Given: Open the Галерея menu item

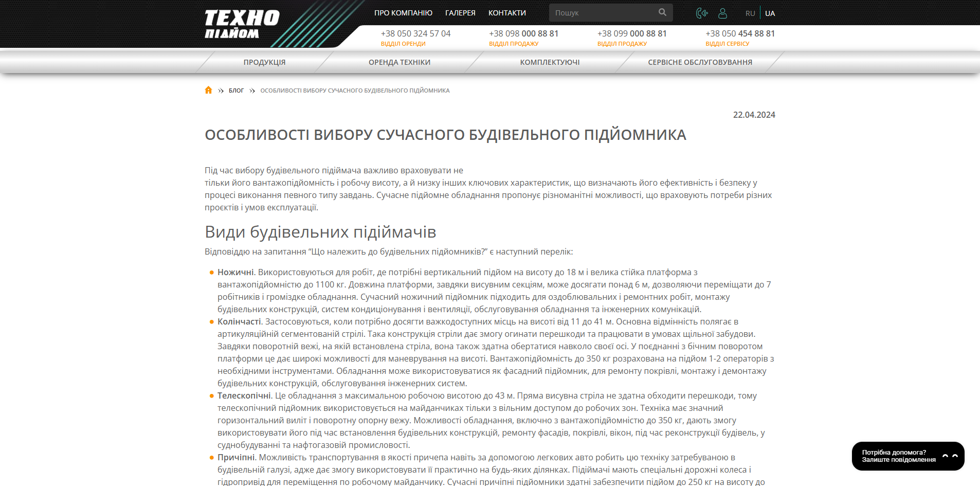Looking at the screenshot, I should pyautogui.click(x=460, y=13).
